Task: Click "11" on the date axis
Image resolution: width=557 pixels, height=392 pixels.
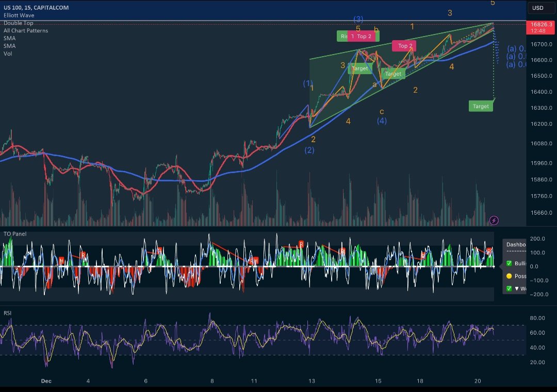Action: 254,381
